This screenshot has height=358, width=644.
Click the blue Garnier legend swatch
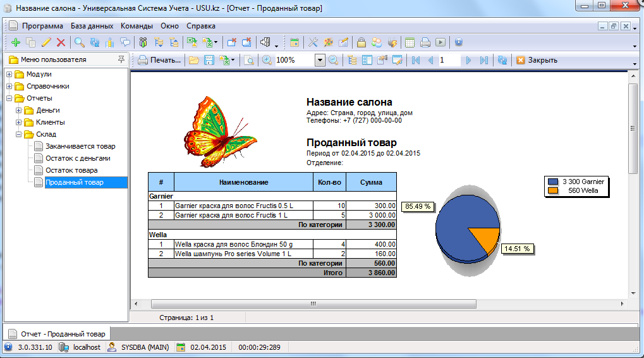[x=553, y=182]
